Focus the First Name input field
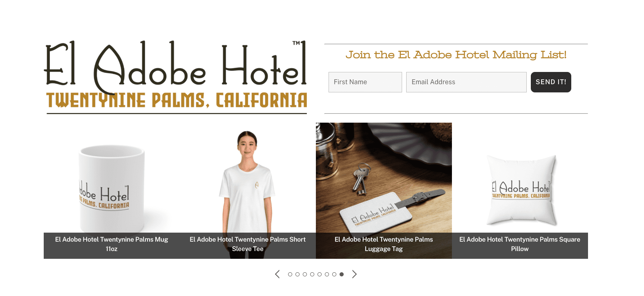 [365, 82]
